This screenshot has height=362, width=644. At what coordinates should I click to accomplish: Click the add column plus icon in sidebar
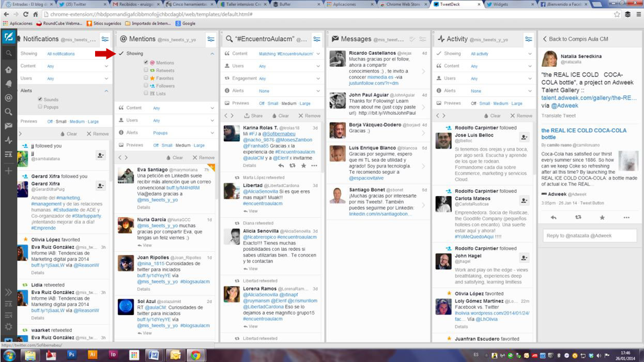click(8, 171)
